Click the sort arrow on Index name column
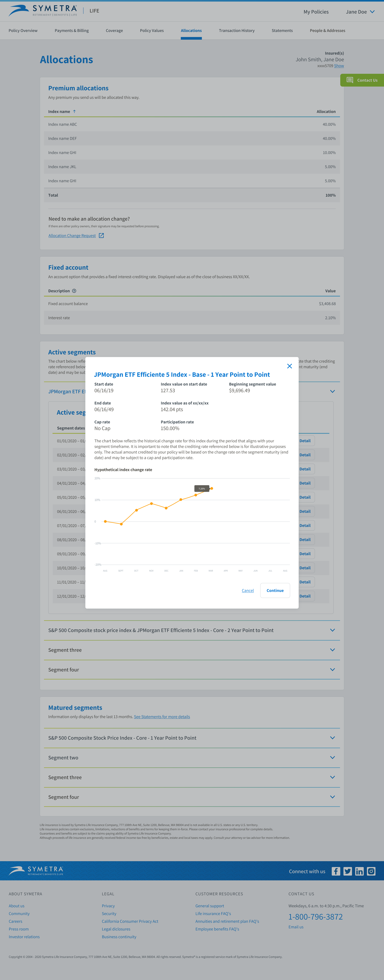The width and height of the screenshot is (384, 980). pos(75,111)
